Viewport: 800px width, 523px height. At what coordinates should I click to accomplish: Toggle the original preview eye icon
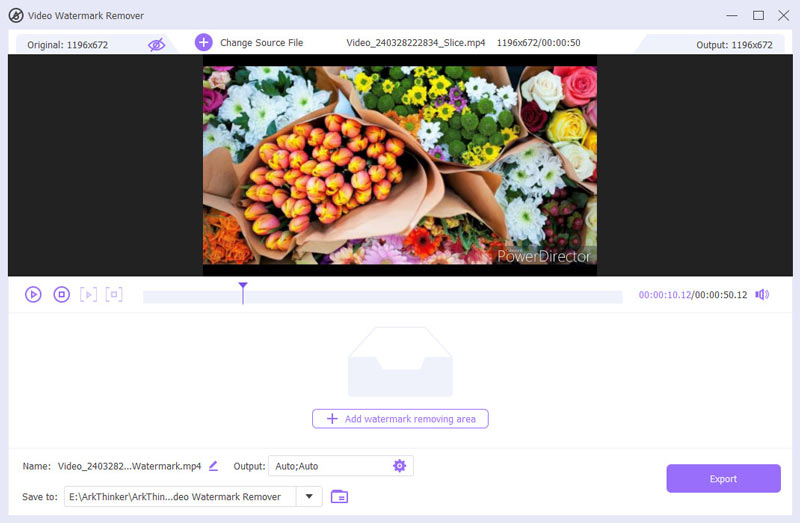(x=157, y=45)
